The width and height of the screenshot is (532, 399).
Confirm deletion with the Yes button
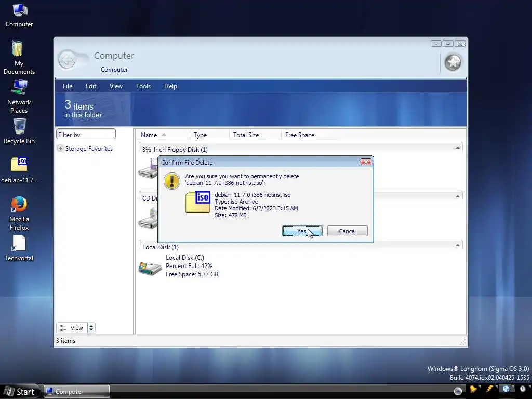coord(302,231)
